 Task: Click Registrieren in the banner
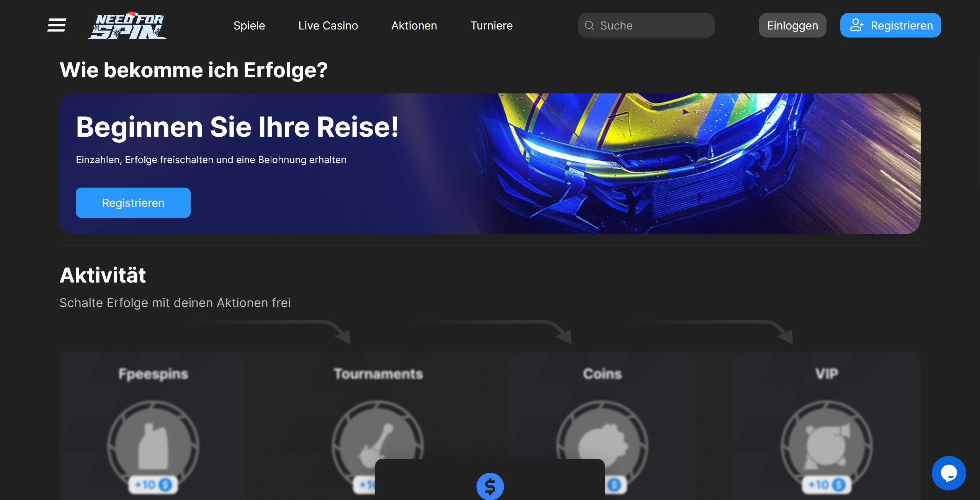(x=133, y=203)
